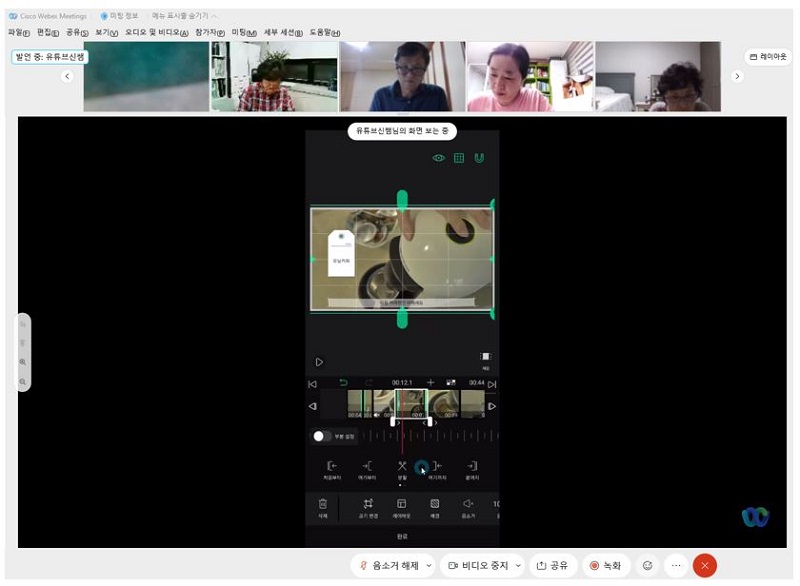Image resolution: width=800 pixels, height=586 pixels.
Task: Click the layout icon in bottom toolbar
Action: [401, 504]
